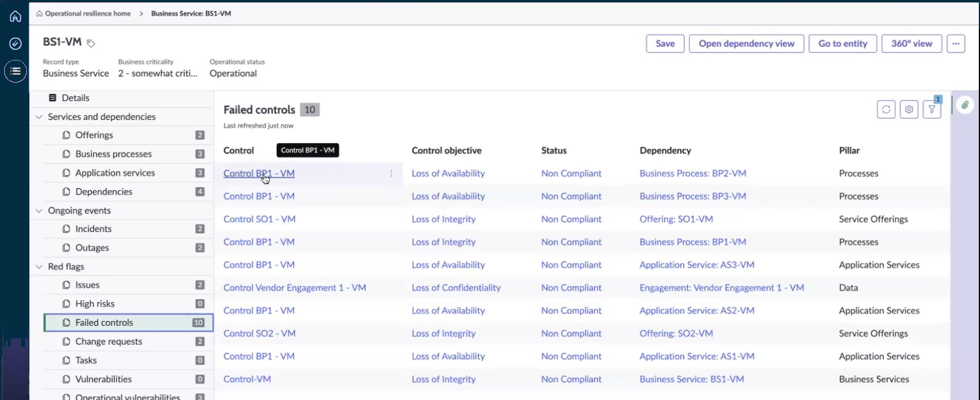980x400 pixels.
Task: Refresh the Failed controls list
Action: (886, 109)
